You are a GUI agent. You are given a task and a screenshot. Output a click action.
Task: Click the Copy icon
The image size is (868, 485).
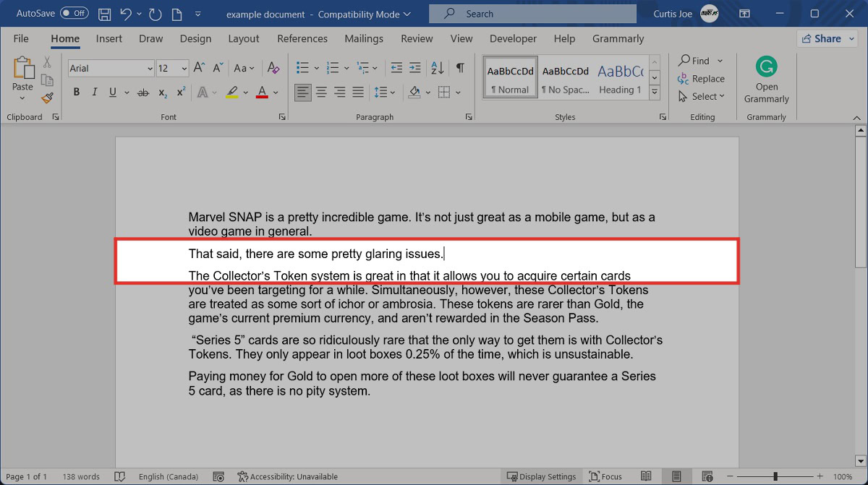47,80
